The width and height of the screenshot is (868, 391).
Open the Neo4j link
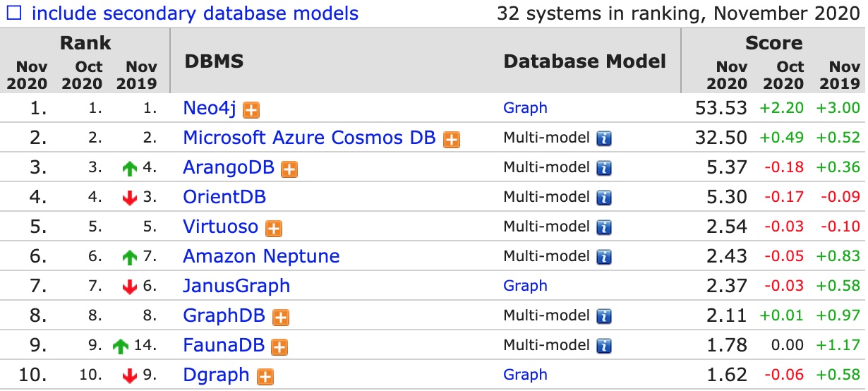(210, 108)
